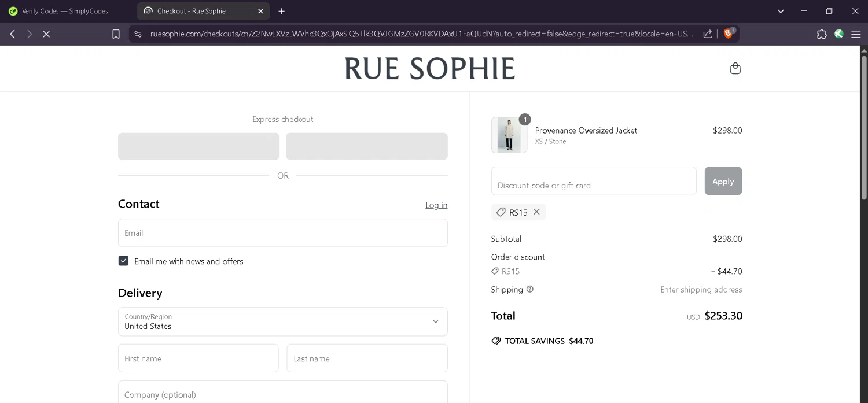This screenshot has width=868, height=403.
Task: Stop page loading with the X button
Action: coord(46,34)
